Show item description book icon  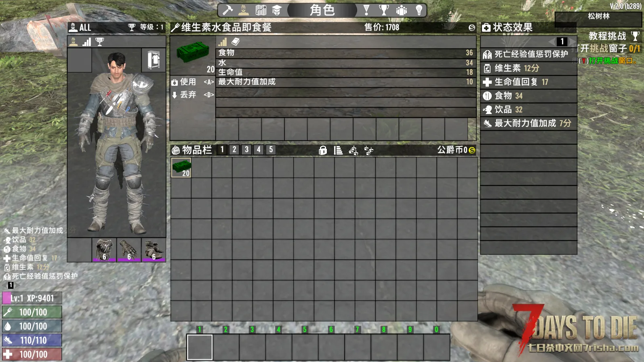(236, 42)
